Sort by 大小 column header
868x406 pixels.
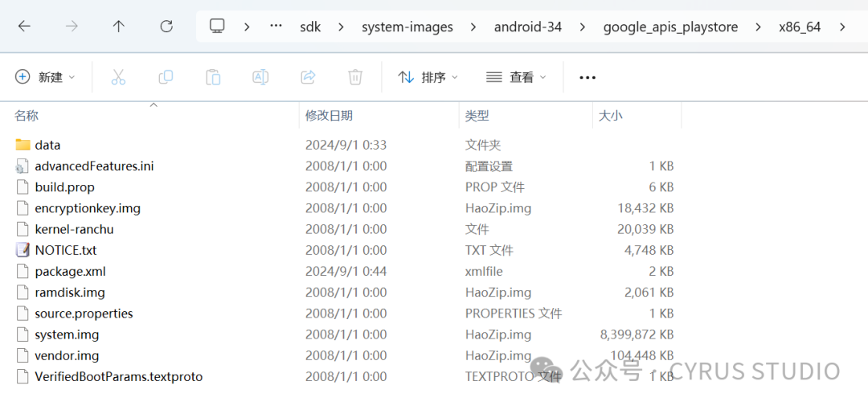coord(611,116)
